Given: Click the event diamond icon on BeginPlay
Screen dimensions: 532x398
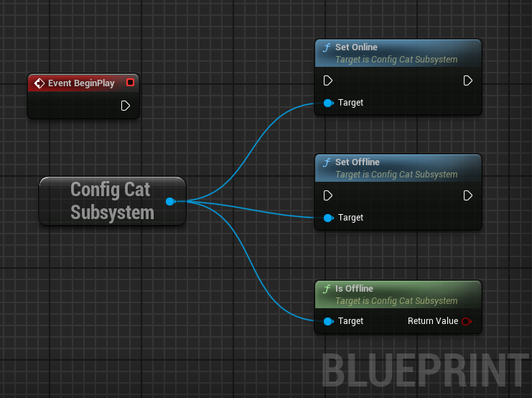Looking at the screenshot, I should point(39,83).
